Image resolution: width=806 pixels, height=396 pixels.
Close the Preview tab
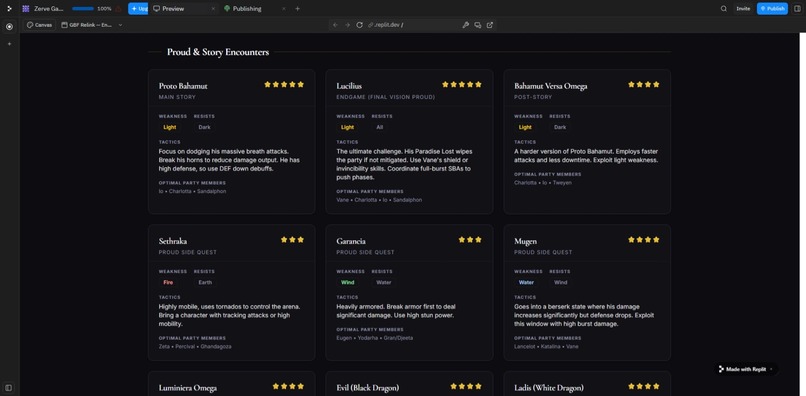point(213,9)
